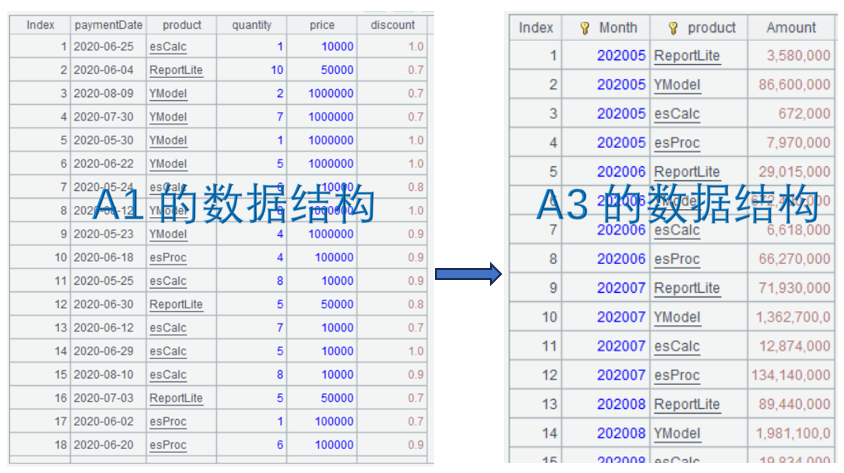Click the blue arrow between the two tables

pos(468,273)
